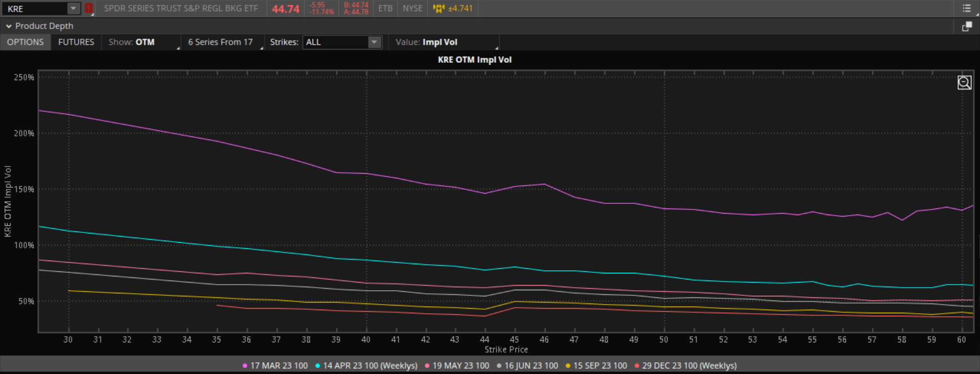Open the Strikes ALL dropdown

point(342,42)
